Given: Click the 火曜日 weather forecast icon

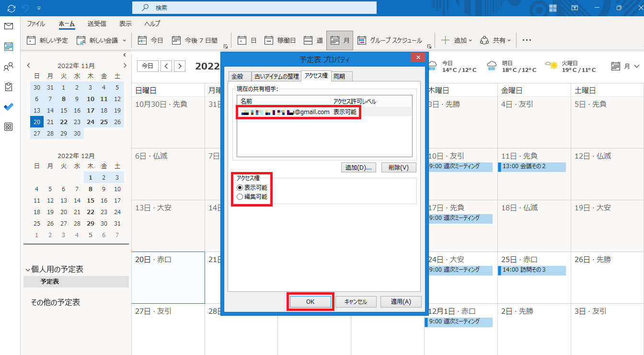Looking at the screenshot, I should (552, 66).
